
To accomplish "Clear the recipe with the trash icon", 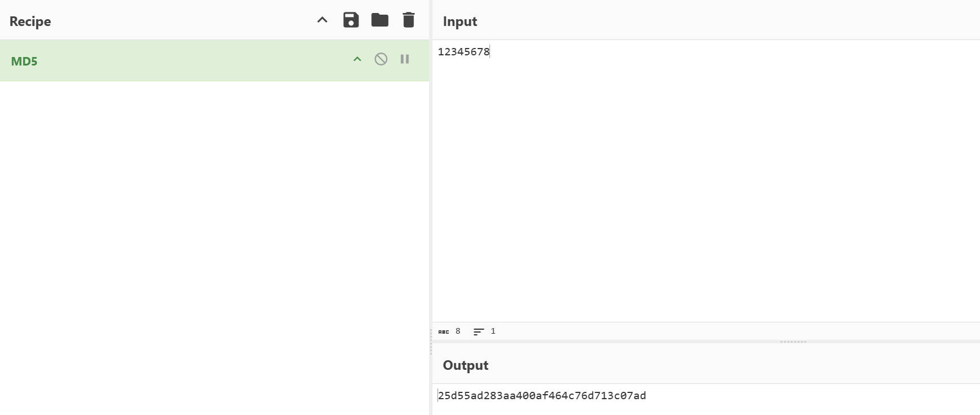I will pos(408,20).
